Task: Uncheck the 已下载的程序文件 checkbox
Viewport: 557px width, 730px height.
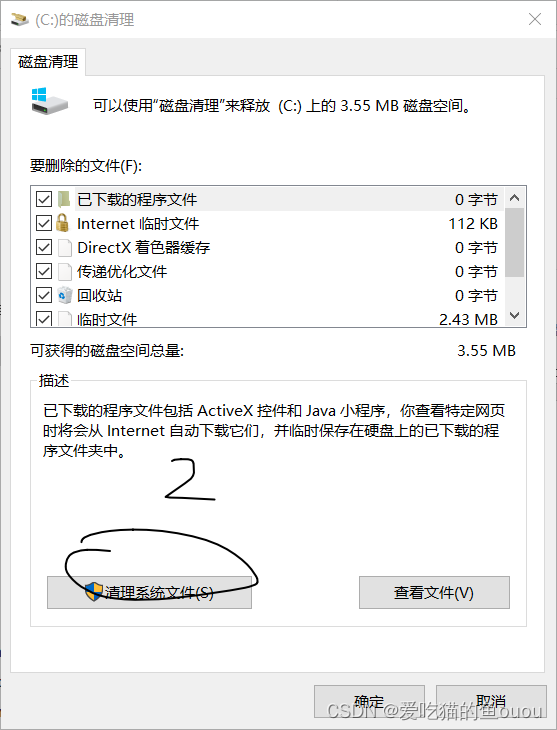Action: [44, 199]
